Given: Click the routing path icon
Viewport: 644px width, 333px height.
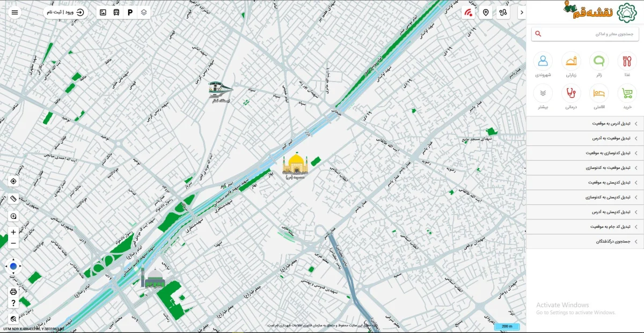Looking at the screenshot, I should pyautogui.click(x=503, y=12).
